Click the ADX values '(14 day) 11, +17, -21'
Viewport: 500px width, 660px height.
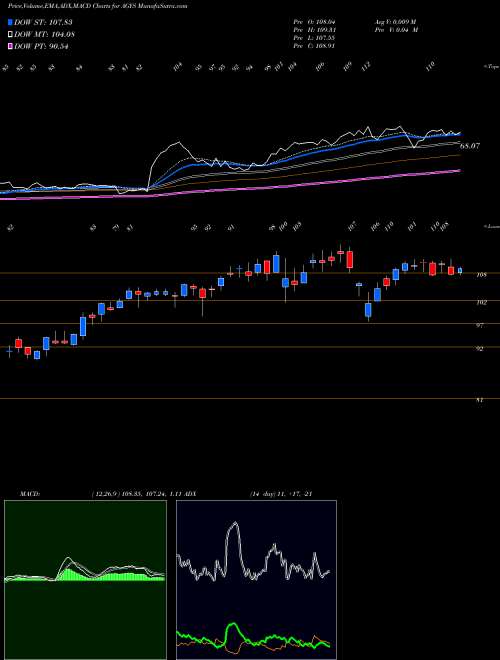coord(280,494)
